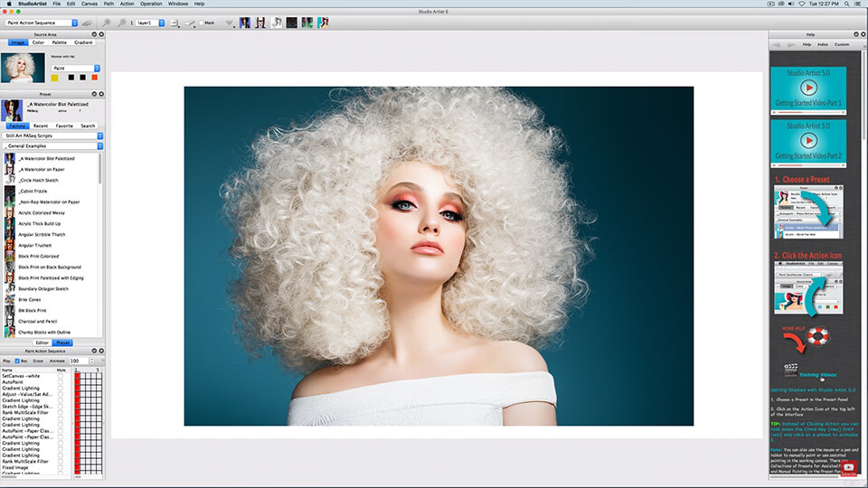The width and height of the screenshot is (868, 488).
Task: Click the source image thumbnail of the woman
Action: tap(23, 68)
